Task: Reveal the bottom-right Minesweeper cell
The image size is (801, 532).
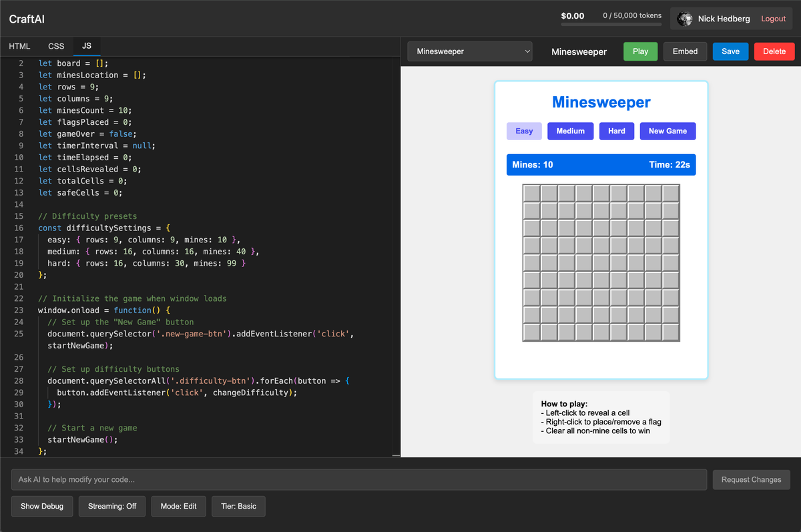Action: pos(671,332)
